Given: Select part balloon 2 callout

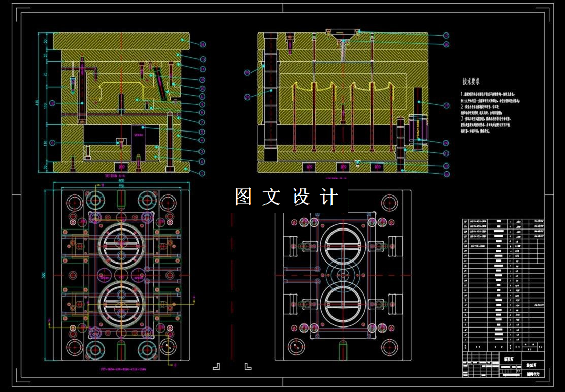Looking at the screenshot, I should coord(203,162).
